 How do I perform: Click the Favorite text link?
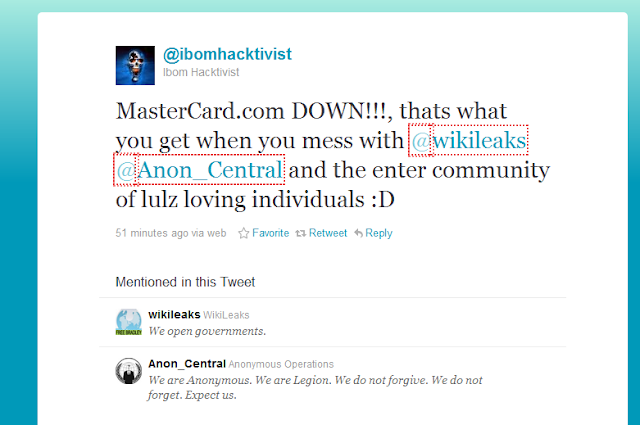click(270, 233)
